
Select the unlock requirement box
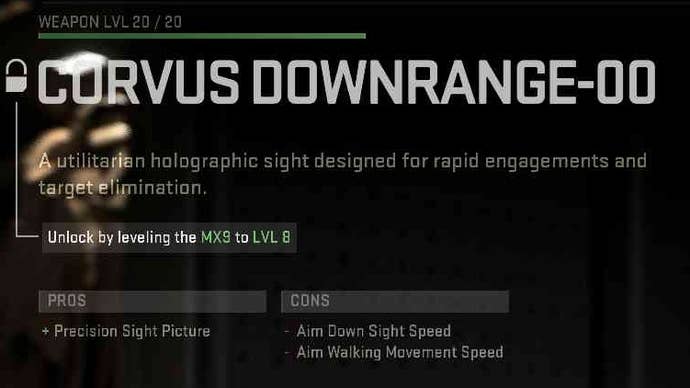pos(169,238)
